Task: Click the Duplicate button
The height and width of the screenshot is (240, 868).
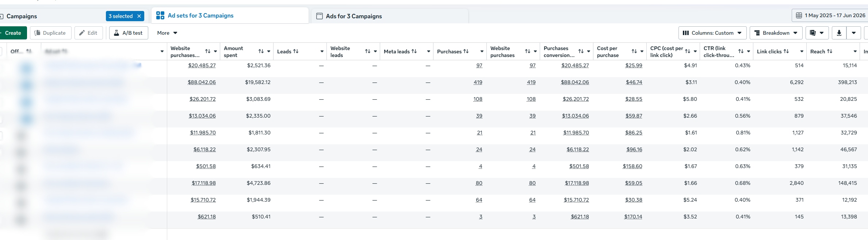Action: tap(51, 33)
